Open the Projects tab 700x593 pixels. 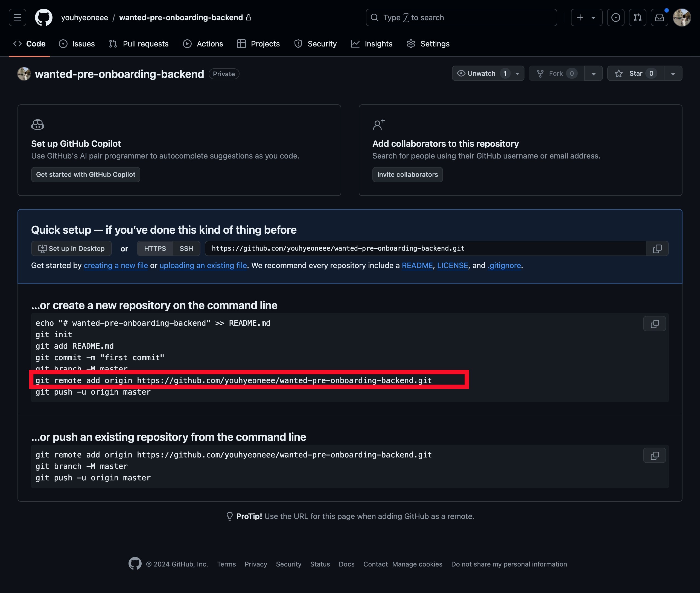click(258, 44)
